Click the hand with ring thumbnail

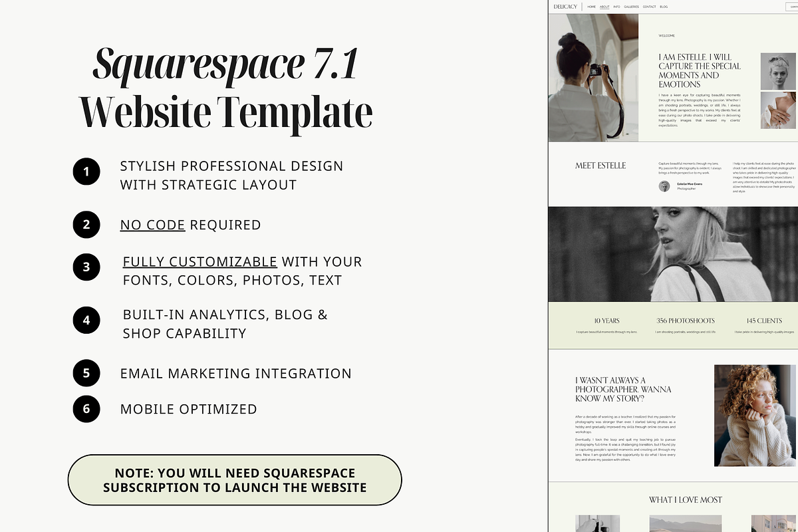[x=779, y=110]
